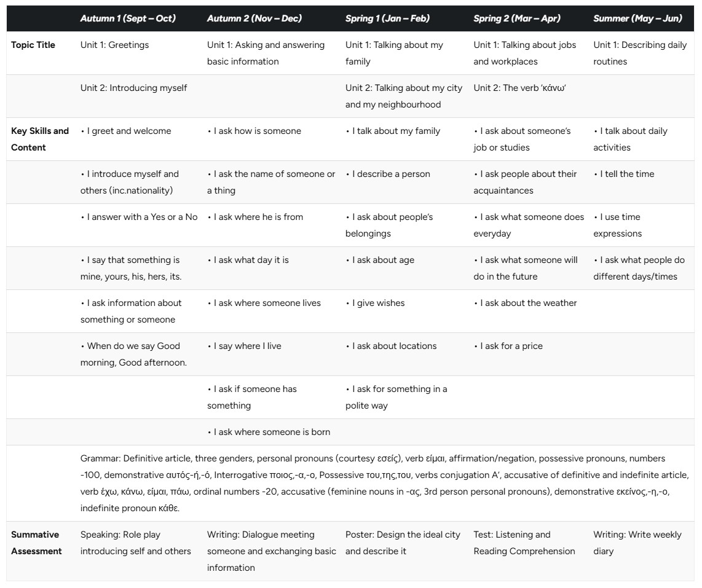Select the Unit 2: The verb 'κάνω' cell
702x588 pixels.
(x=520, y=88)
